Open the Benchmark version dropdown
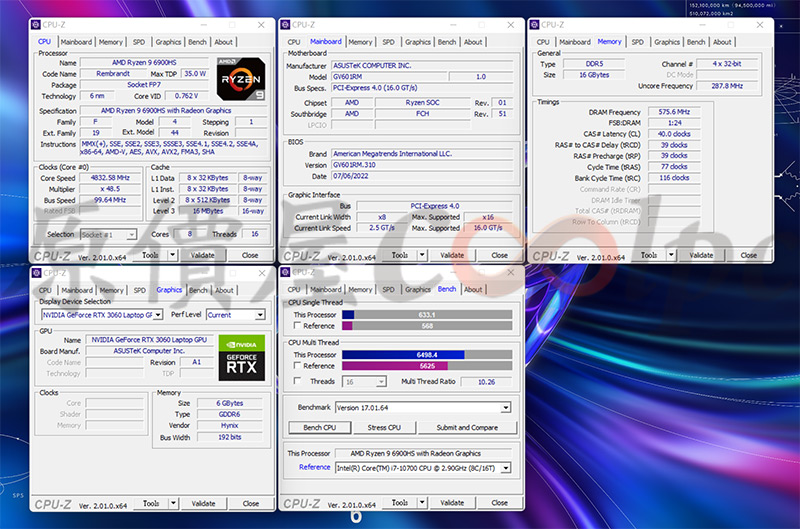 coord(506,408)
